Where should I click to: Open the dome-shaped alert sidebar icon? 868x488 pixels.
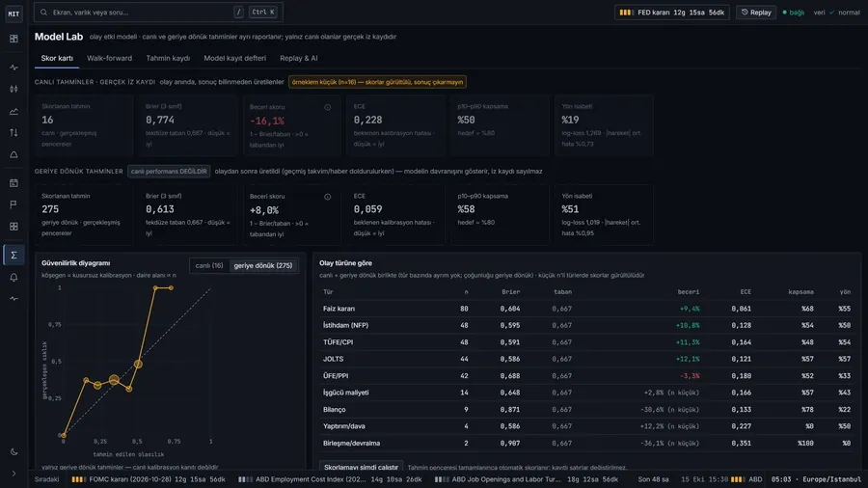point(14,155)
